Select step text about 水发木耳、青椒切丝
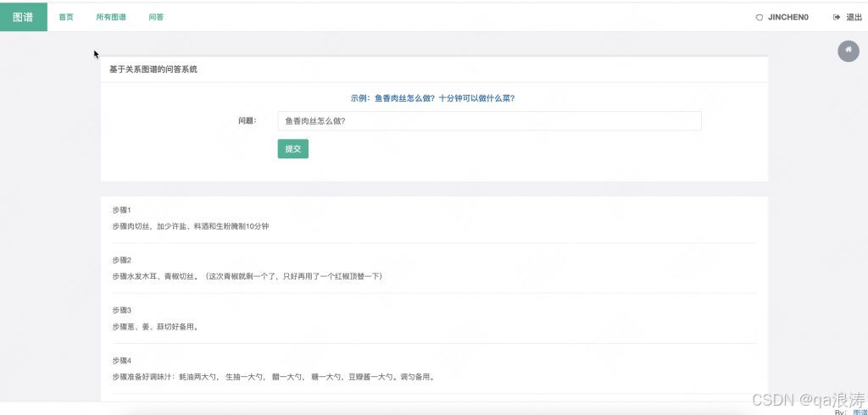 coord(247,276)
